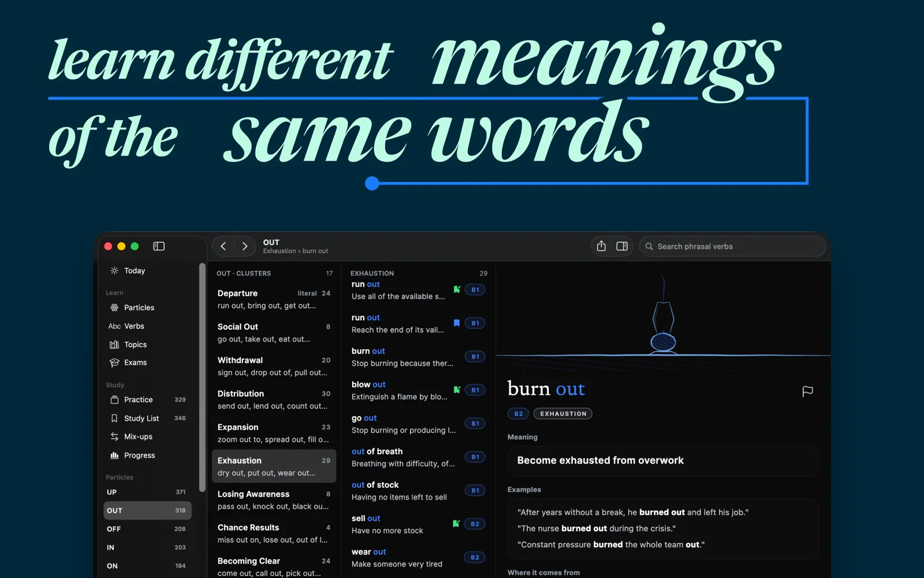
Task: Open the Losing Awareness cluster
Action: [x=274, y=501]
